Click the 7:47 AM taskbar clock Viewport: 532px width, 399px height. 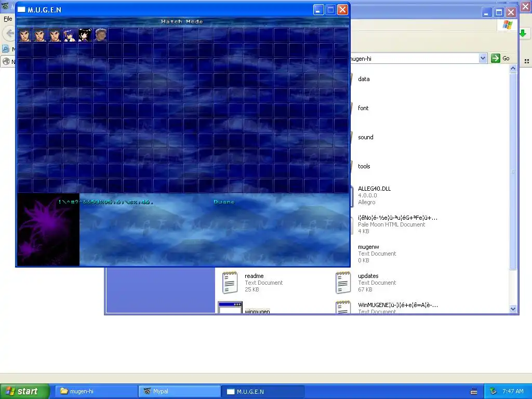[x=513, y=391]
